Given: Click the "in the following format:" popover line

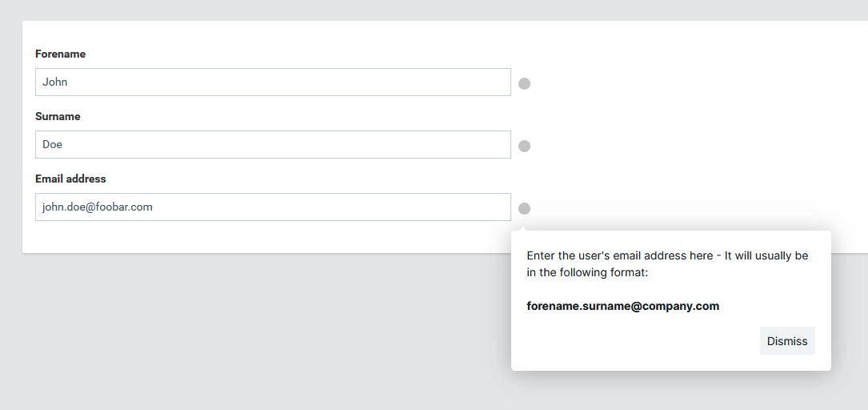Looking at the screenshot, I should pyautogui.click(x=587, y=273).
